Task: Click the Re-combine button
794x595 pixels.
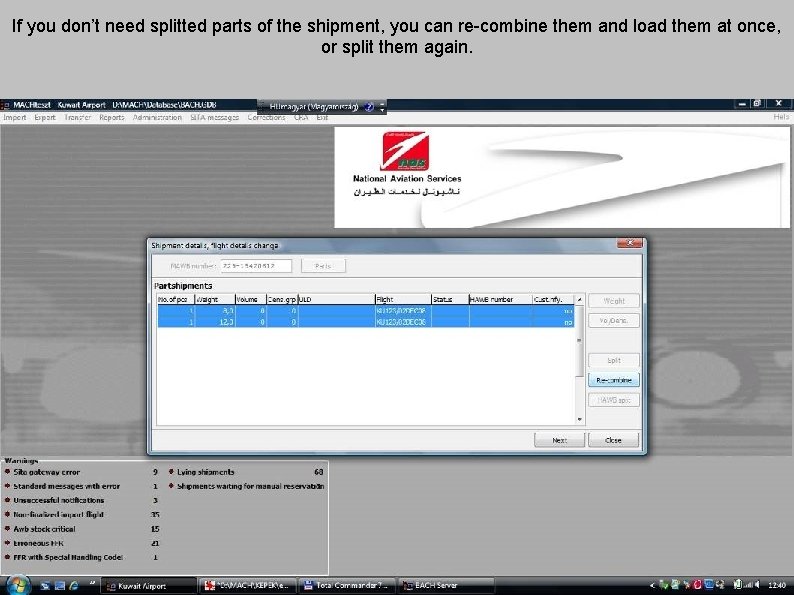Action: (x=614, y=380)
